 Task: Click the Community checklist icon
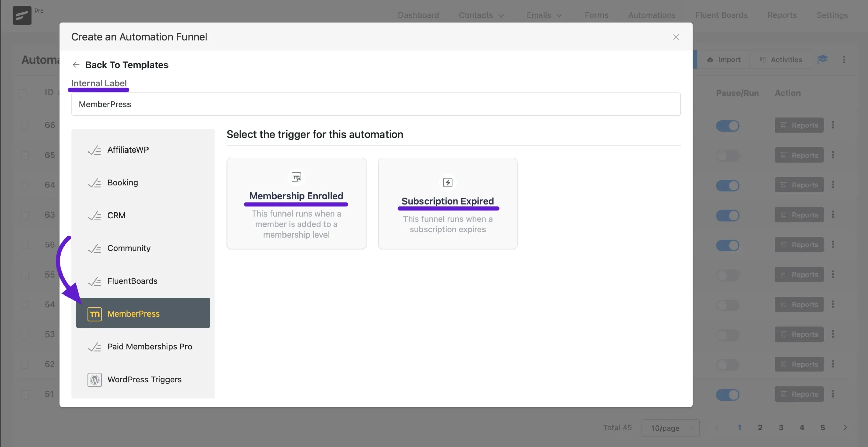(x=95, y=249)
